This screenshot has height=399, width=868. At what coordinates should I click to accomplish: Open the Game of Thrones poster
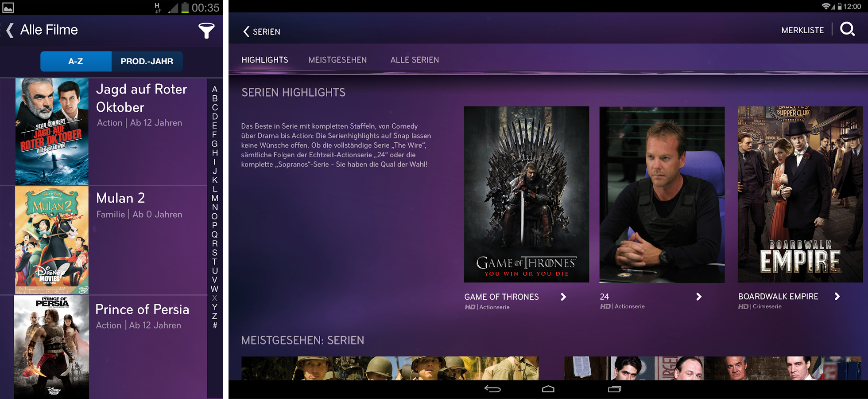pyautogui.click(x=527, y=194)
